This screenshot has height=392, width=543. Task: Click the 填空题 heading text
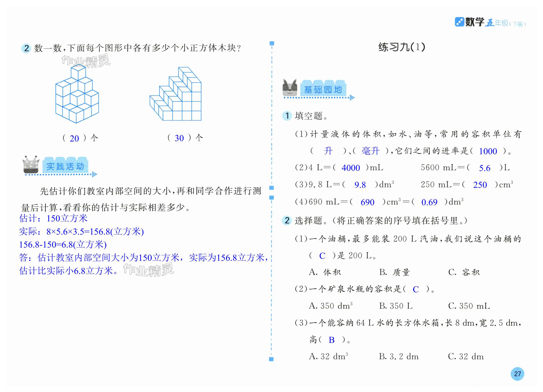[x=311, y=116]
